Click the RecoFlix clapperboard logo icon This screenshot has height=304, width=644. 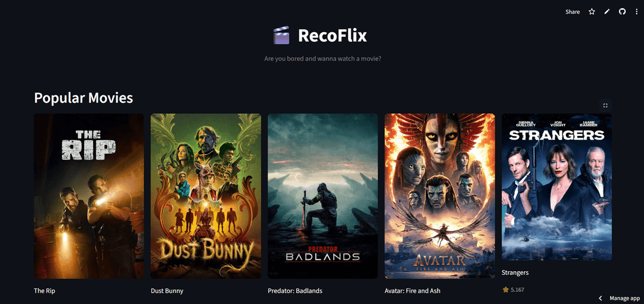click(x=281, y=35)
